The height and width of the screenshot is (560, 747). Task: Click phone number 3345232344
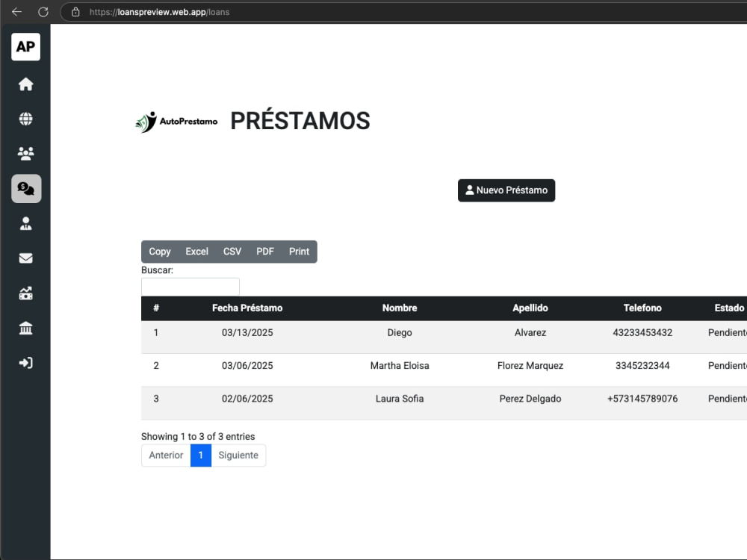point(642,366)
